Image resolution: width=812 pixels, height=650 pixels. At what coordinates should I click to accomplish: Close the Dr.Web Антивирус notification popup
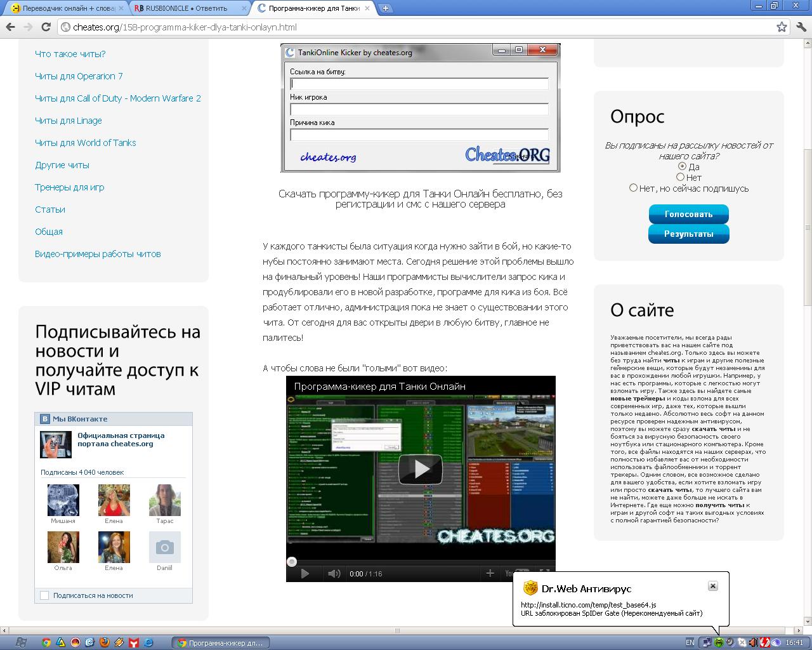click(x=712, y=586)
